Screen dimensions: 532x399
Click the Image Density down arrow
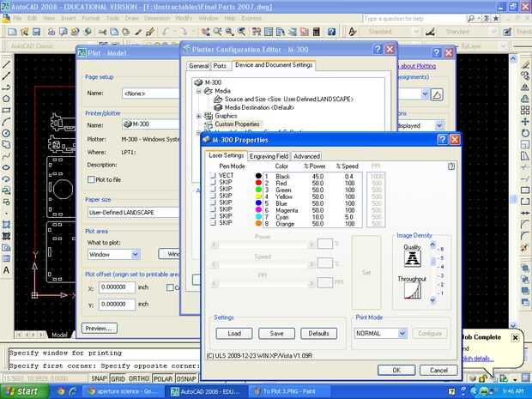click(x=432, y=300)
